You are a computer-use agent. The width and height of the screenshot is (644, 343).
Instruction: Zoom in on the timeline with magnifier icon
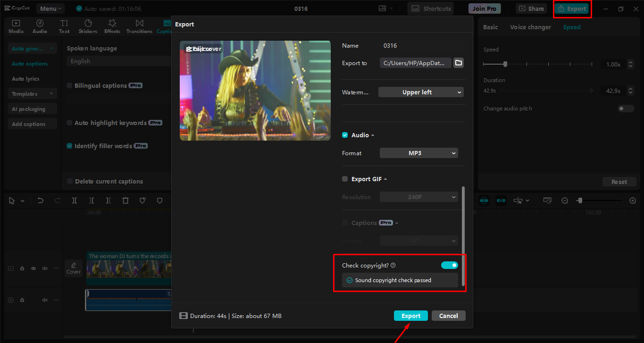pyautogui.click(x=632, y=200)
